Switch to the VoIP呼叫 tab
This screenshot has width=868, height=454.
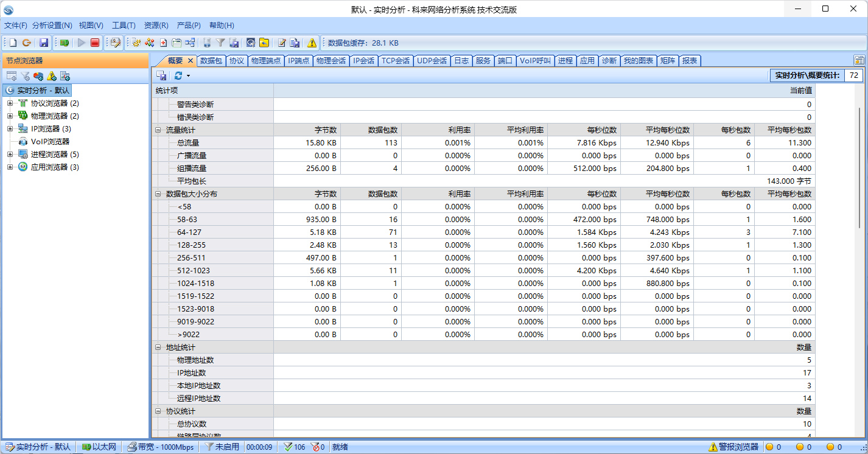point(535,61)
